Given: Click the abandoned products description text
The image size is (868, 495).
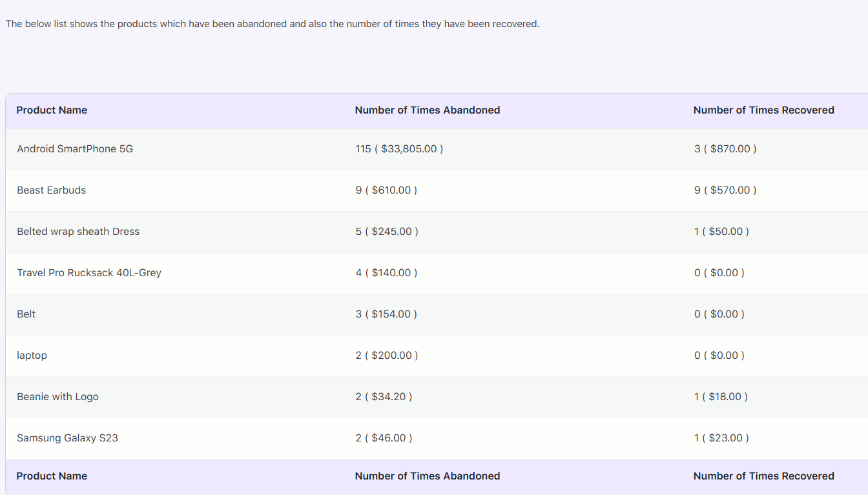Looking at the screenshot, I should click(x=273, y=24).
